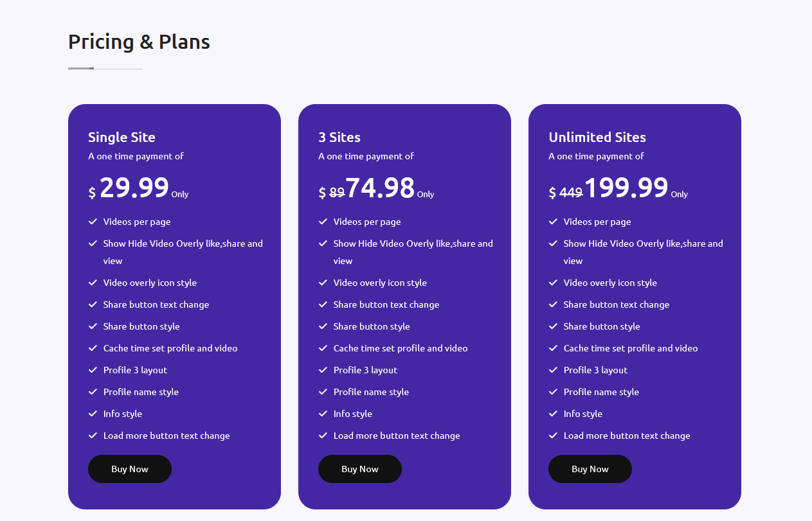The image size is (812, 521).
Task: Click the Single Site plan title
Action: point(122,137)
